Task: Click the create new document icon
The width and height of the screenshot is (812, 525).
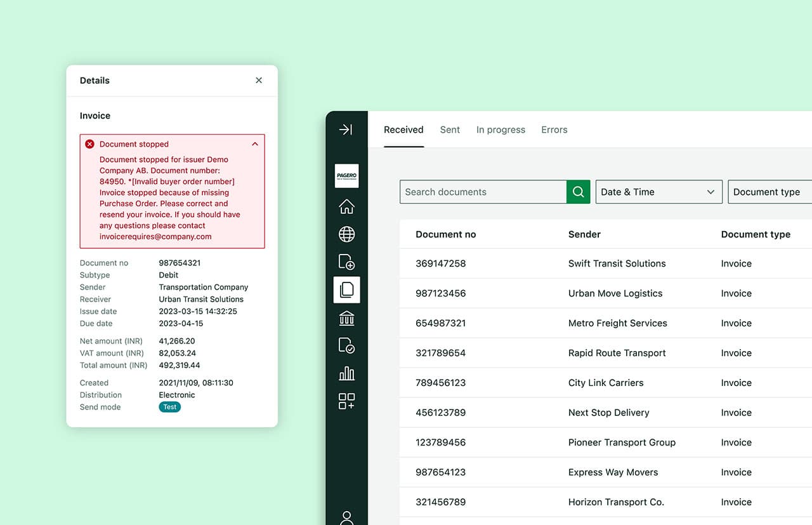Action: click(346, 262)
